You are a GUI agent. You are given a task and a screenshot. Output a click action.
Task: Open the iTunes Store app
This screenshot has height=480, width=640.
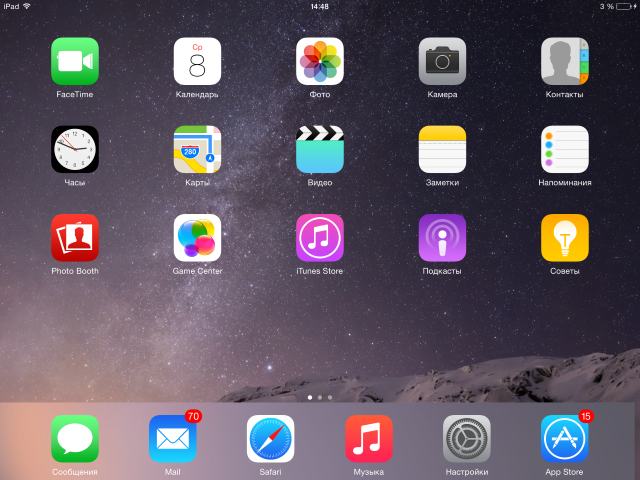(x=320, y=238)
